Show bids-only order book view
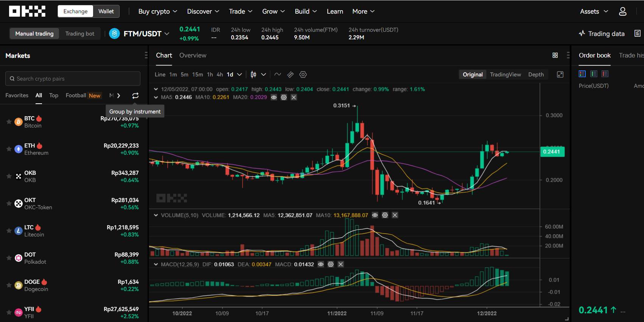The height and width of the screenshot is (322, 644). pos(594,74)
